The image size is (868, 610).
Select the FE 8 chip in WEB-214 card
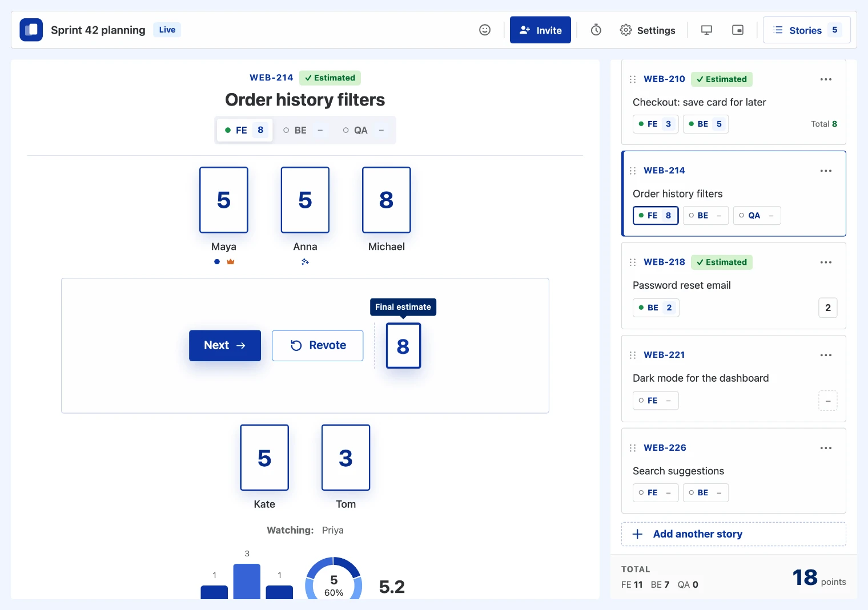coord(656,216)
